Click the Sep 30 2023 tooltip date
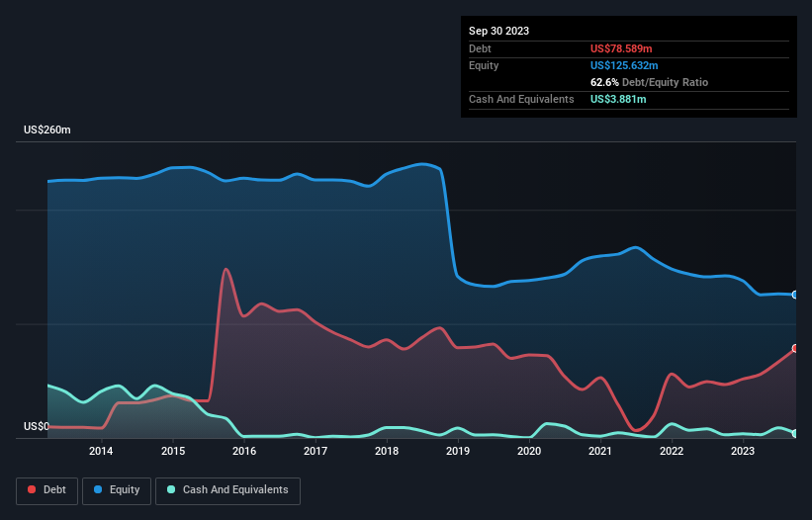Screen dimensions: 812x520 click(x=498, y=31)
